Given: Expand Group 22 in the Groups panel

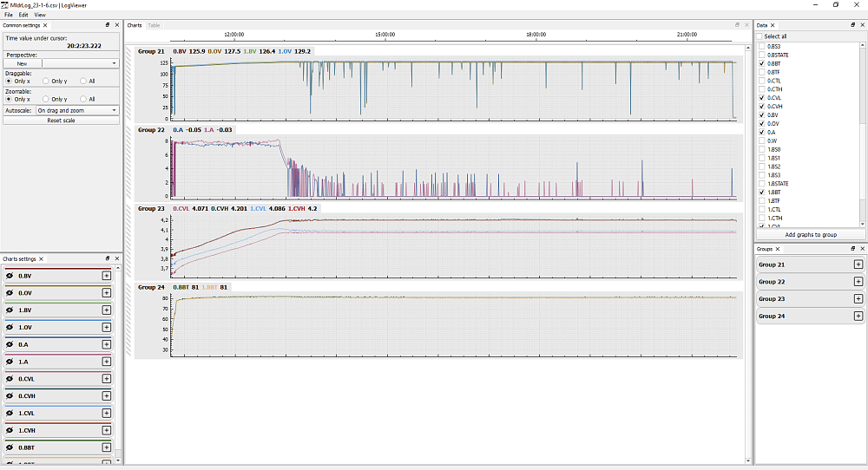Looking at the screenshot, I should point(858,281).
